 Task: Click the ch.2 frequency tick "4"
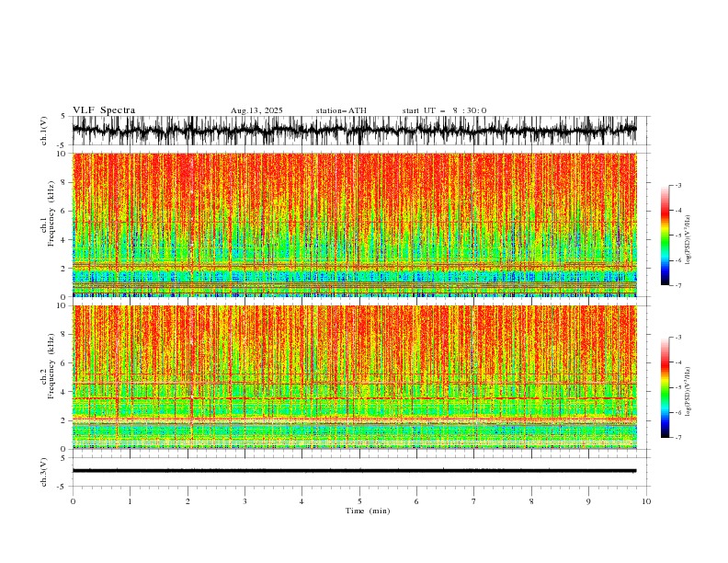click(x=63, y=392)
